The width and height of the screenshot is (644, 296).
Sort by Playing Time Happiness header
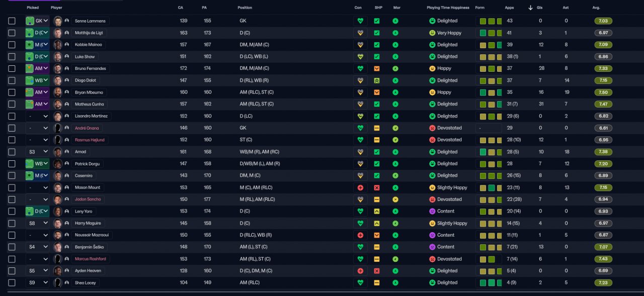click(x=448, y=8)
